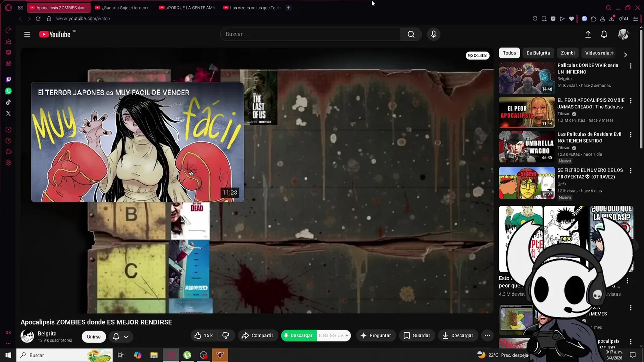Click the Opera flow send arrow icon

tap(562, 19)
